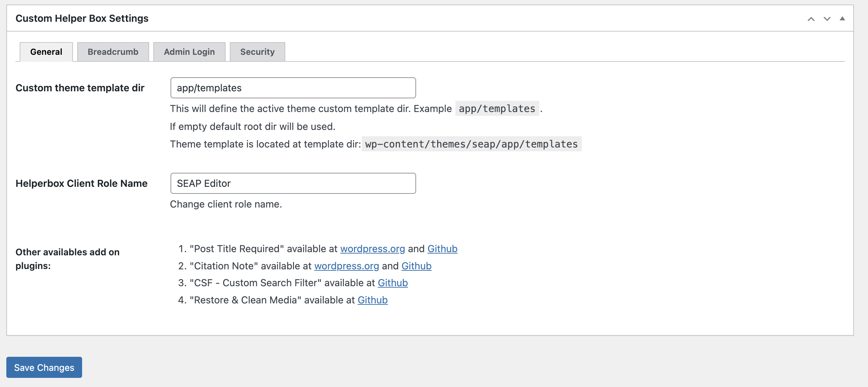Move the settings box up
Screen dimensions: 868x387
pyautogui.click(x=811, y=19)
